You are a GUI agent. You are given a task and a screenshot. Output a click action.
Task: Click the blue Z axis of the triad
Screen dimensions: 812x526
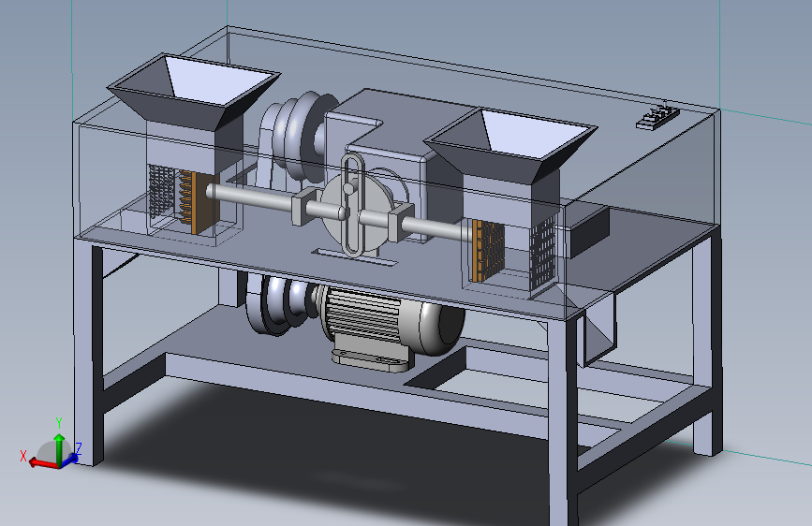(x=70, y=459)
